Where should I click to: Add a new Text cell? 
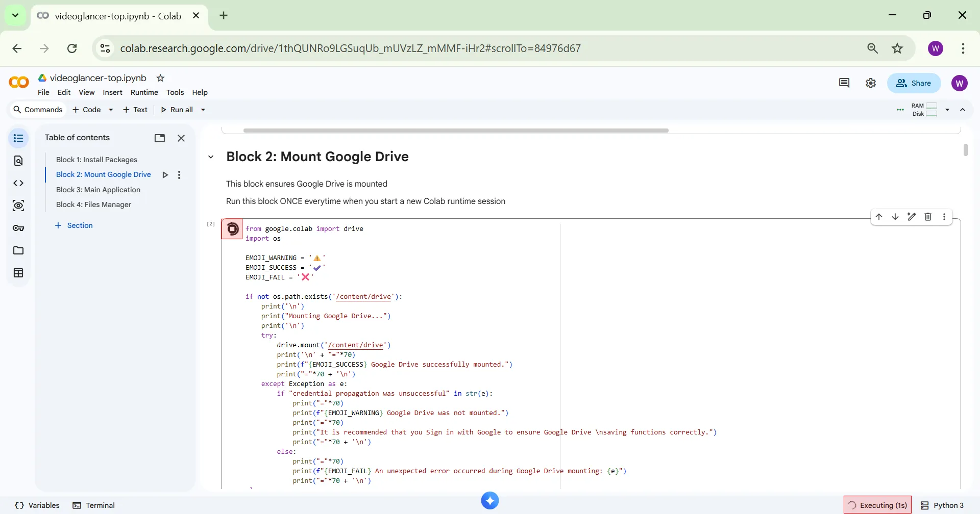click(135, 110)
